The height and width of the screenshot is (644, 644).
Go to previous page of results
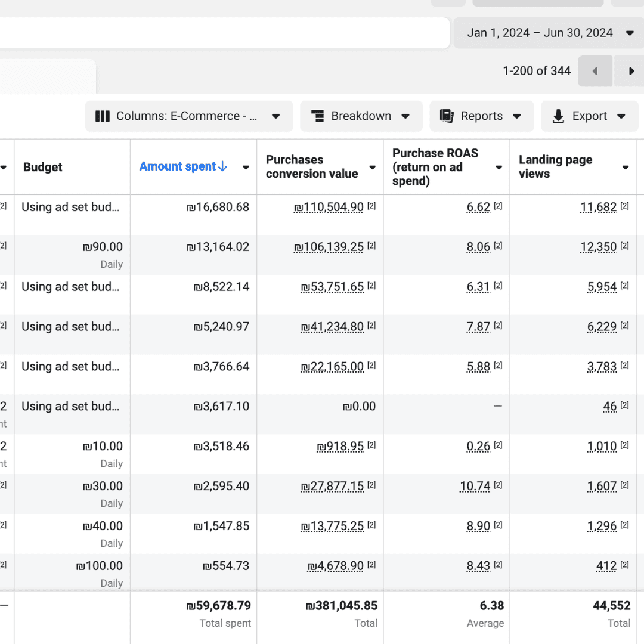(x=595, y=72)
